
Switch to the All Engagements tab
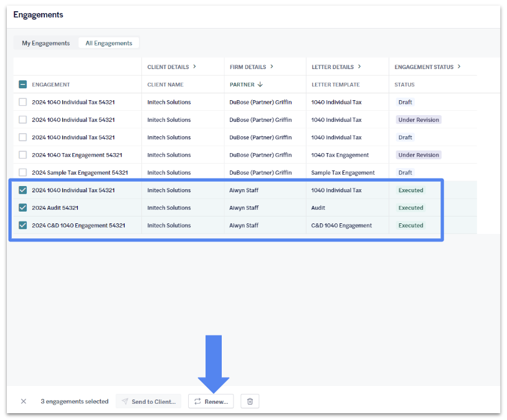click(108, 43)
